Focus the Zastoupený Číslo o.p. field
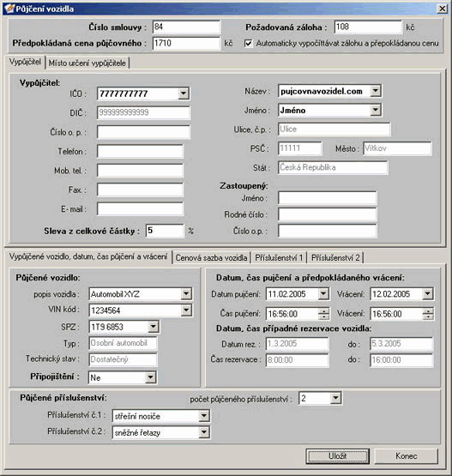The height and width of the screenshot is (476, 452). tap(328, 231)
